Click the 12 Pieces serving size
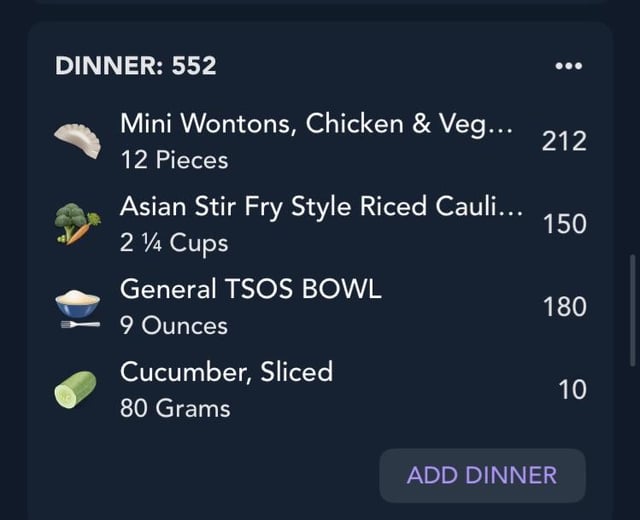The width and height of the screenshot is (640, 520). [x=174, y=160]
